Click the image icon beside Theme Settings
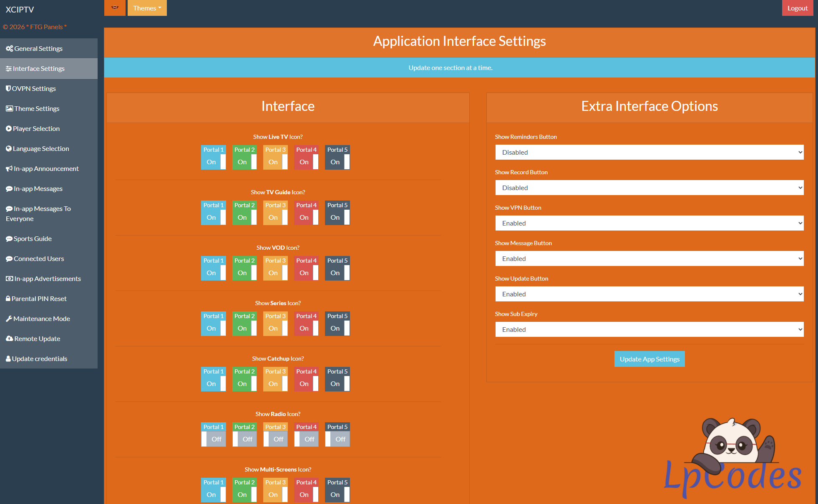The image size is (818, 504). point(9,109)
